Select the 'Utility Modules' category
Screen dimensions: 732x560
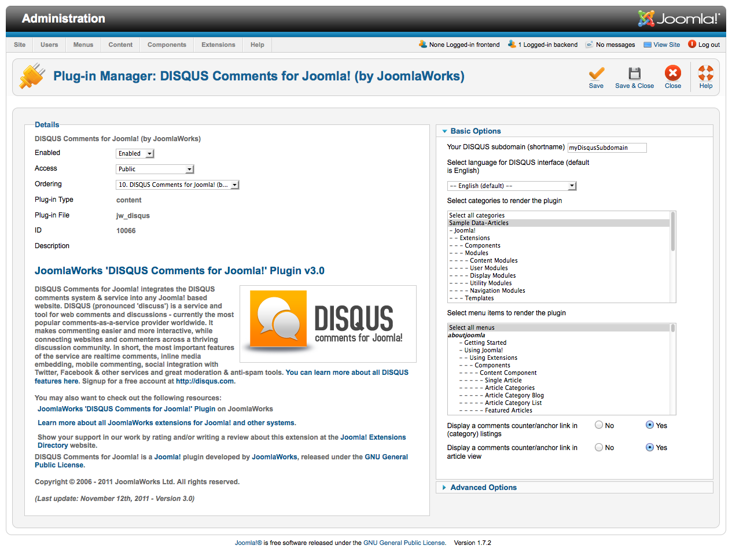[x=558, y=283]
